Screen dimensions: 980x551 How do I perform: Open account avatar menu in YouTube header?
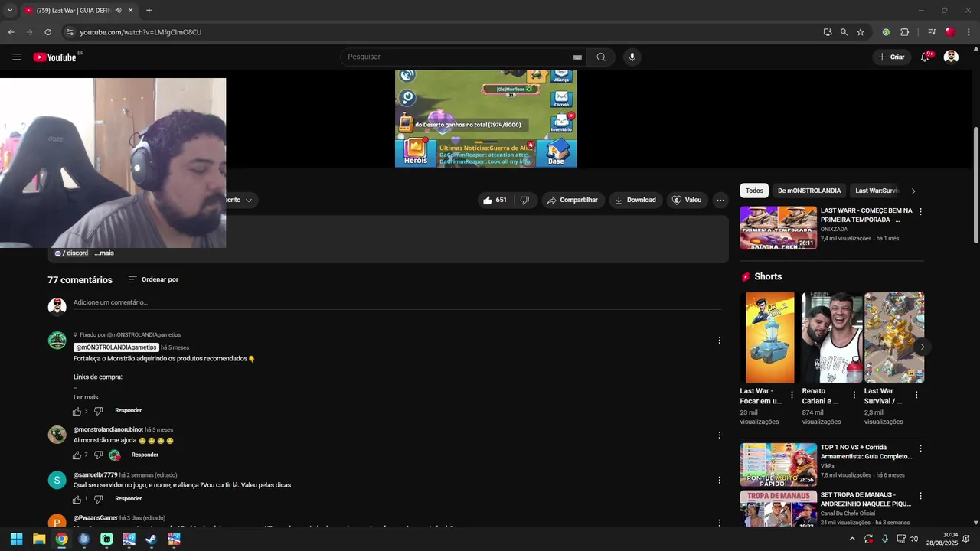point(951,57)
